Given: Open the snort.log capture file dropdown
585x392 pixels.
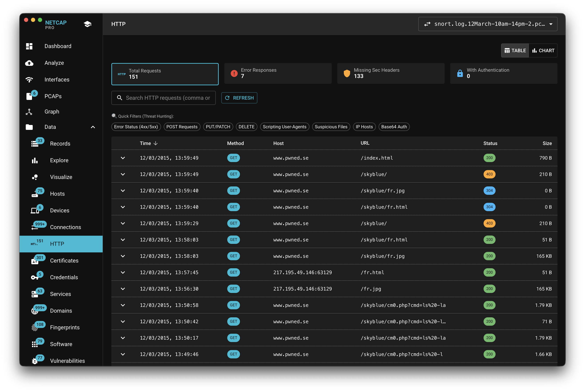Looking at the screenshot, I should pos(488,24).
